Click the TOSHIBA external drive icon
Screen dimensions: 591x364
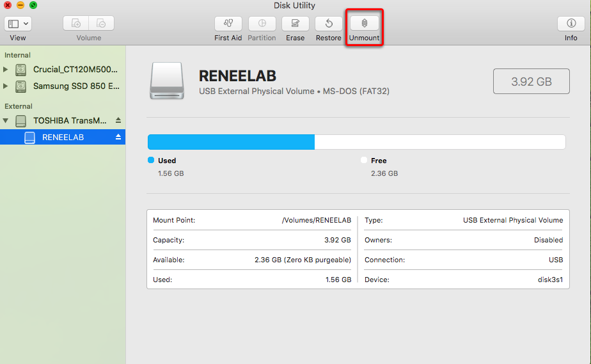point(20,121)
